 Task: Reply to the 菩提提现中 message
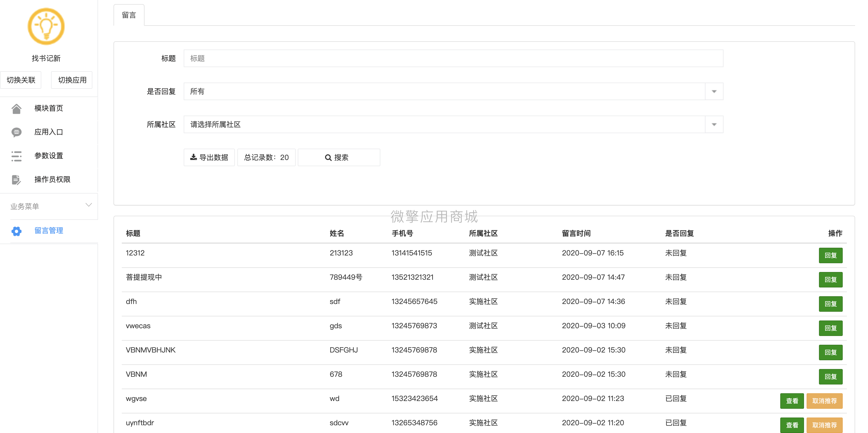tap(831, 280)
